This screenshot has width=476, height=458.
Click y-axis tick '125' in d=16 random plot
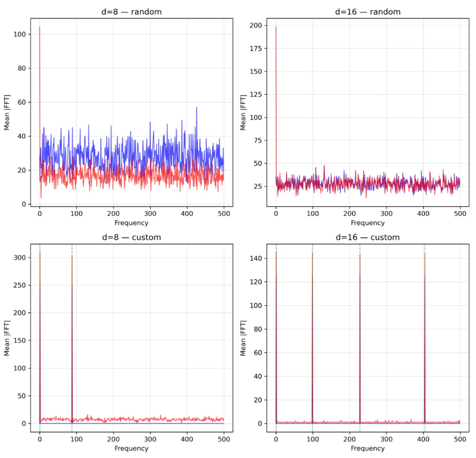(256, 94)
